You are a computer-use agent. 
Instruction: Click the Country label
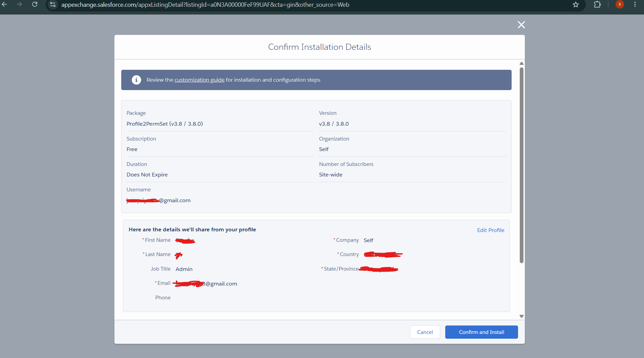point(349,254)
